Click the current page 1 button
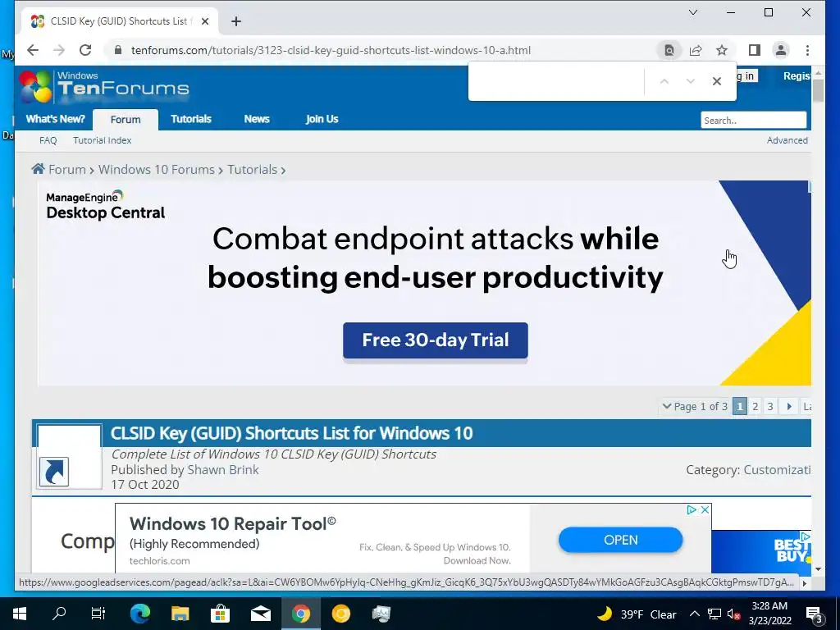Screen dimensions: 840x630 coord(740,406)
